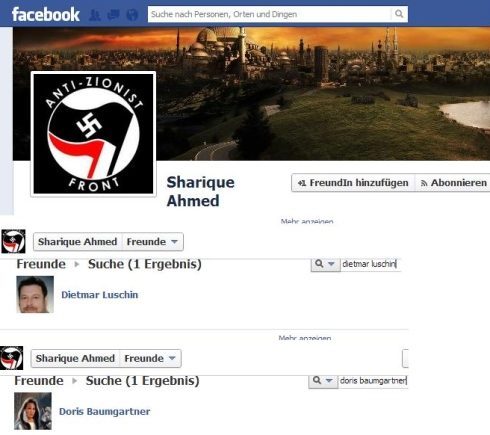Screen dimensions: 490x435
Task: Open the Doris Baumgartner profile link
Action: (x=105, y=411)
